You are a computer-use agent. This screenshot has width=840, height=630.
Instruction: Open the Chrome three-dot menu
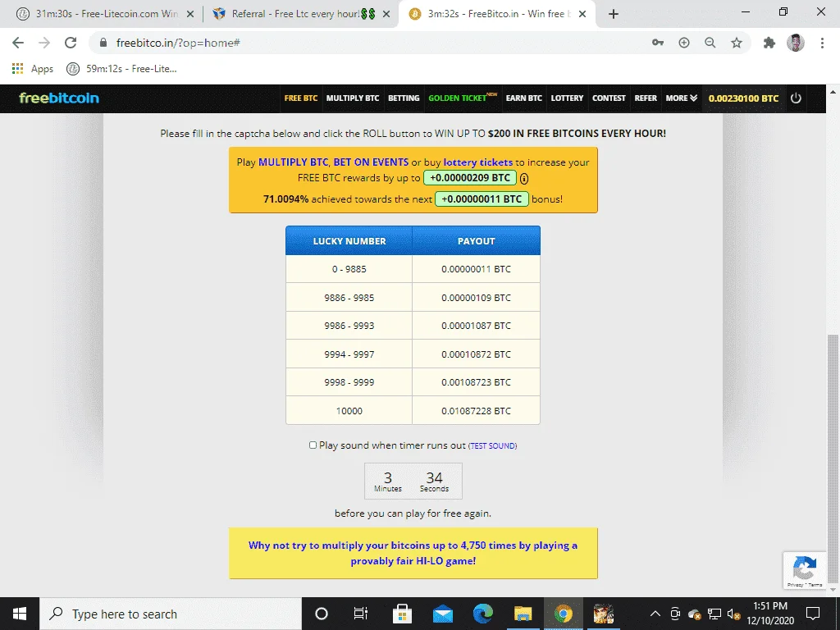[x=822, y=43]
